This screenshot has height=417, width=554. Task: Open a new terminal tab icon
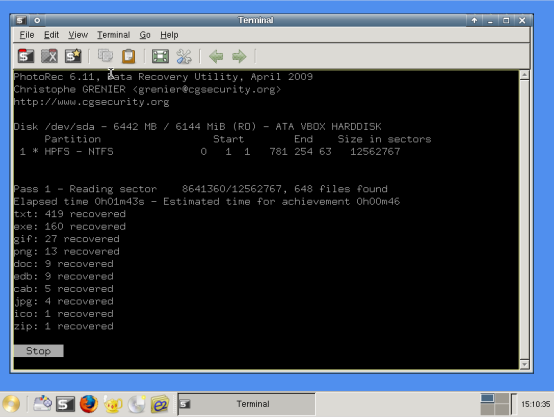click(x=26, y=56)
